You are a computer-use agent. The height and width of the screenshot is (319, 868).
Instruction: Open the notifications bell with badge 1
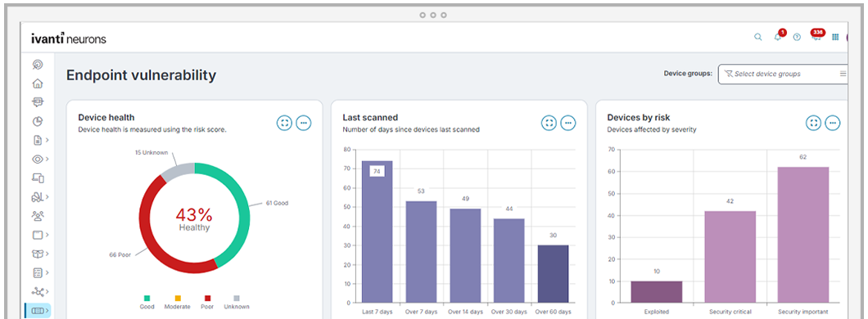(778, 37)
